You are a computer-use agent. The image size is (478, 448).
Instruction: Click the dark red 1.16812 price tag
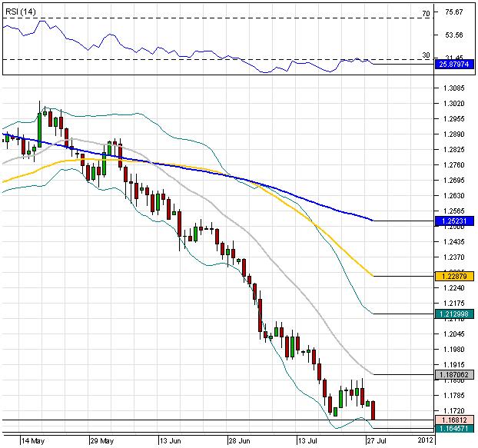(x=454, y=420)
